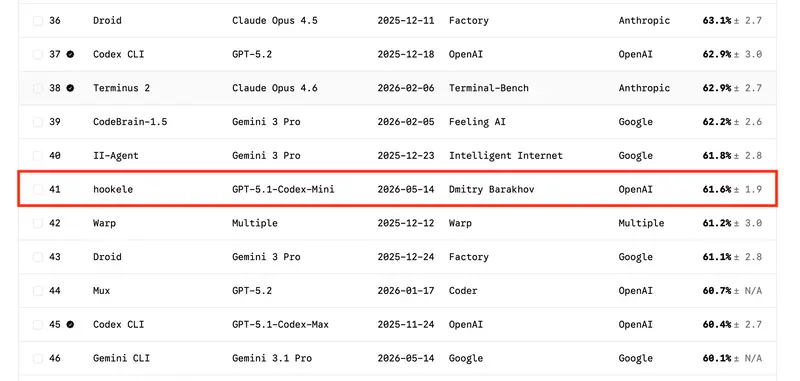
Task: Click the 61.8% accuracy score
Action: click(x=717, y=156)
